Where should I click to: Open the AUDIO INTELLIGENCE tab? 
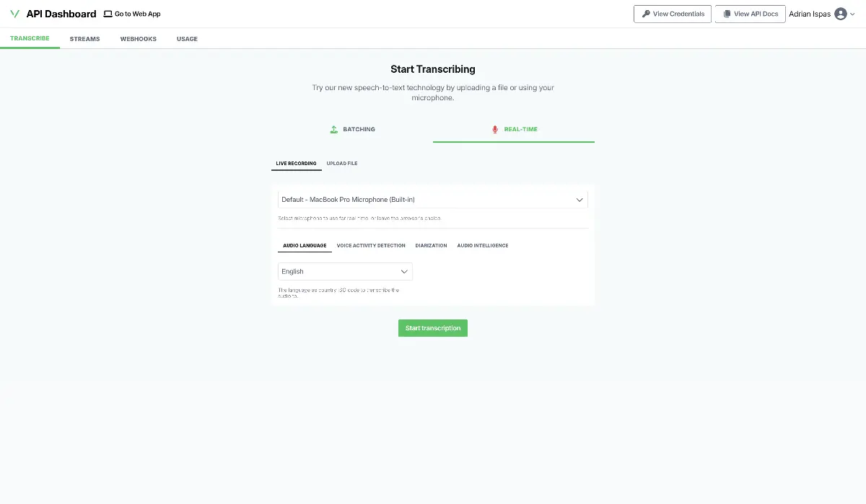coord(481,245)
